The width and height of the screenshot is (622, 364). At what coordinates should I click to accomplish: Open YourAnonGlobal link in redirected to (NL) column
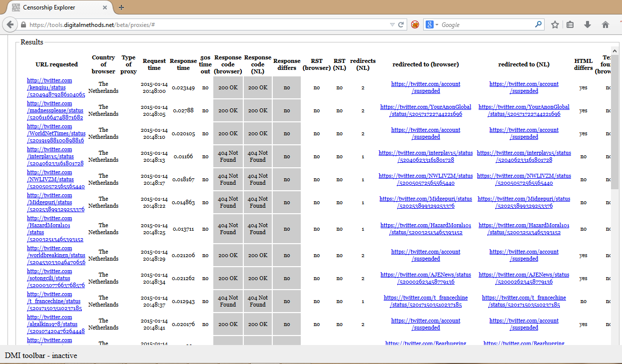[524, 110]
